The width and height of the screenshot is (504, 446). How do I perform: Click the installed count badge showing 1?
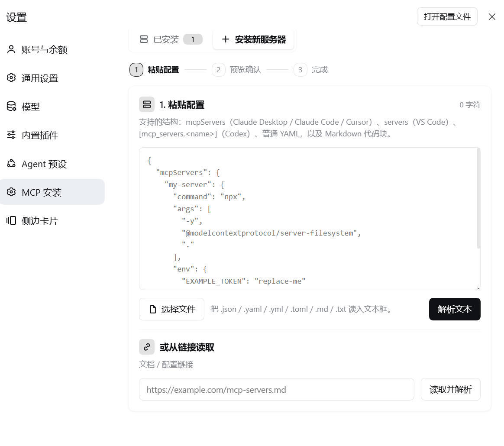point(193,39)
